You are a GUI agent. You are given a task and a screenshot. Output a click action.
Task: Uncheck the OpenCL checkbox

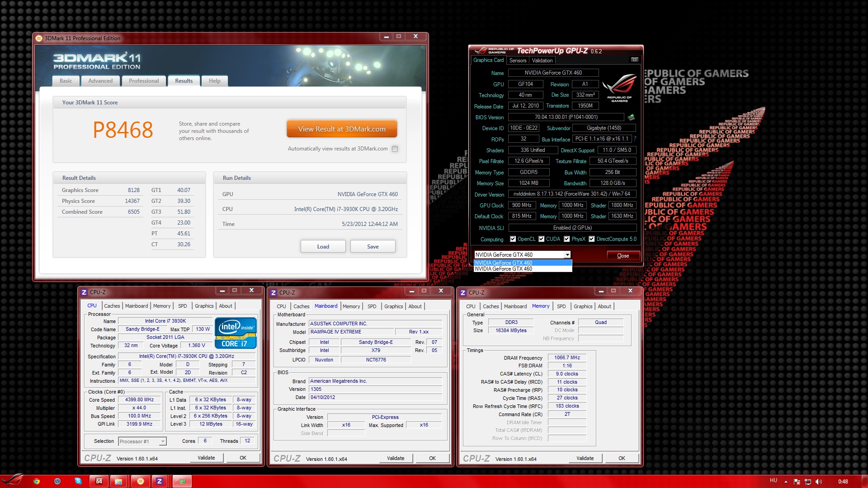point(513,239)
